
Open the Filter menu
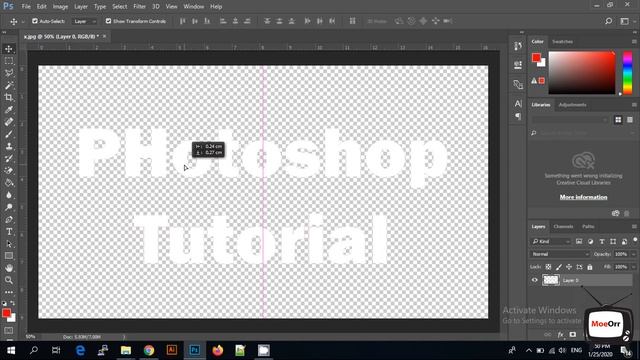tap(140, 7)
